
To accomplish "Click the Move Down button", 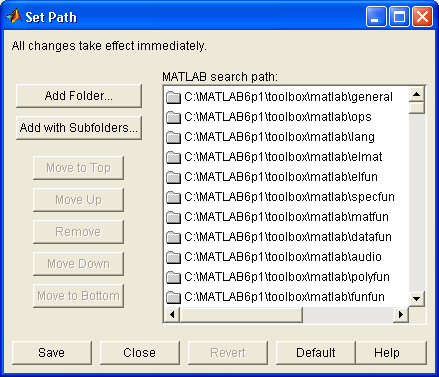I will pos(78,264).
